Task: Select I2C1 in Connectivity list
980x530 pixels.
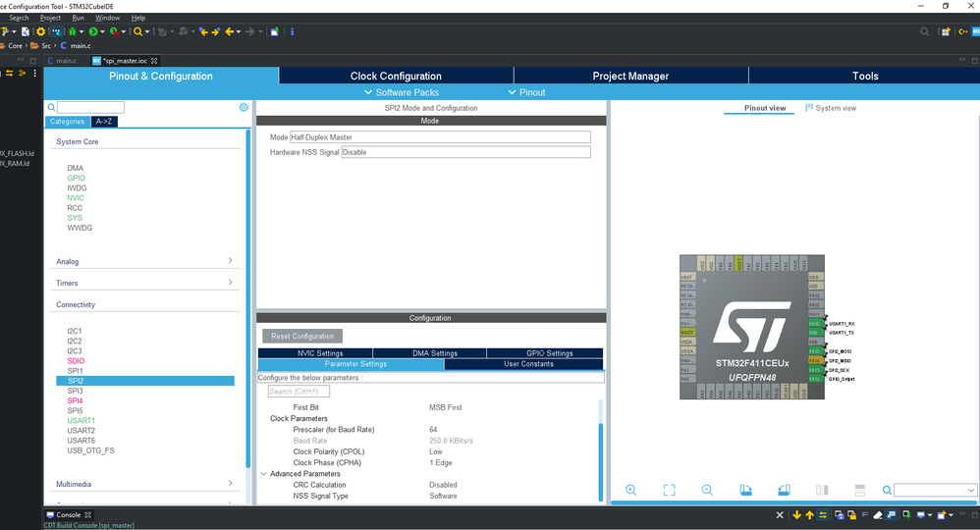Action: (75, 332)
